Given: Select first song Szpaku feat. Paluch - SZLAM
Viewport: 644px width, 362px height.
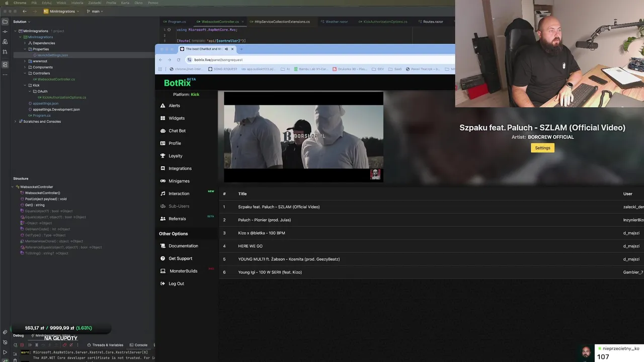Looking at the screenshot, I should (x=431, y=207).
